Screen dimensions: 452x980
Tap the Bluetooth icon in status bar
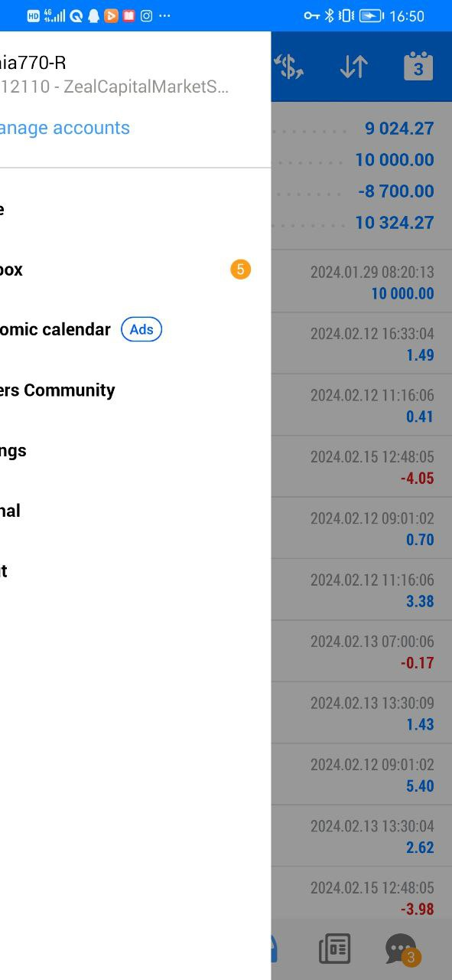click(x=330, y=15)
